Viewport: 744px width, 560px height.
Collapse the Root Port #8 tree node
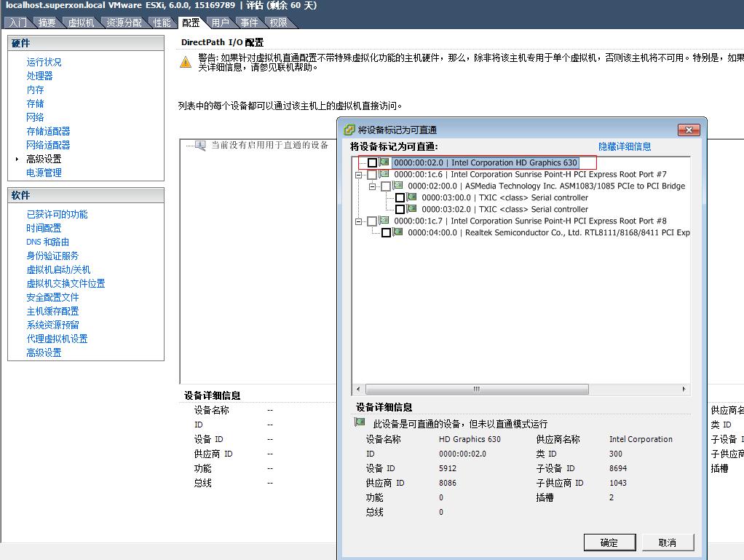[359, 221]
